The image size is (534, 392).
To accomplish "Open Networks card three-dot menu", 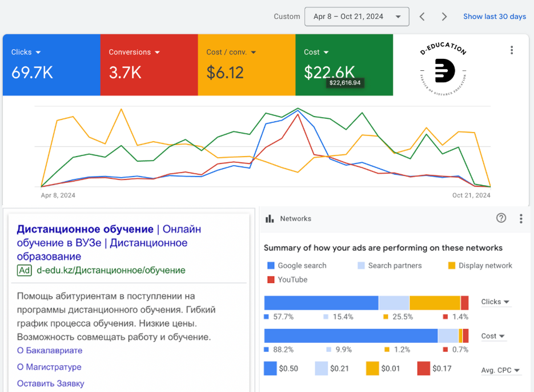I will coord(521,218).
